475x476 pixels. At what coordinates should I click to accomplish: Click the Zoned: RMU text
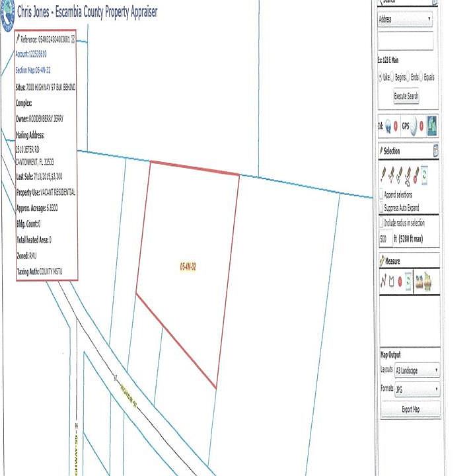(x=26, y=256)
